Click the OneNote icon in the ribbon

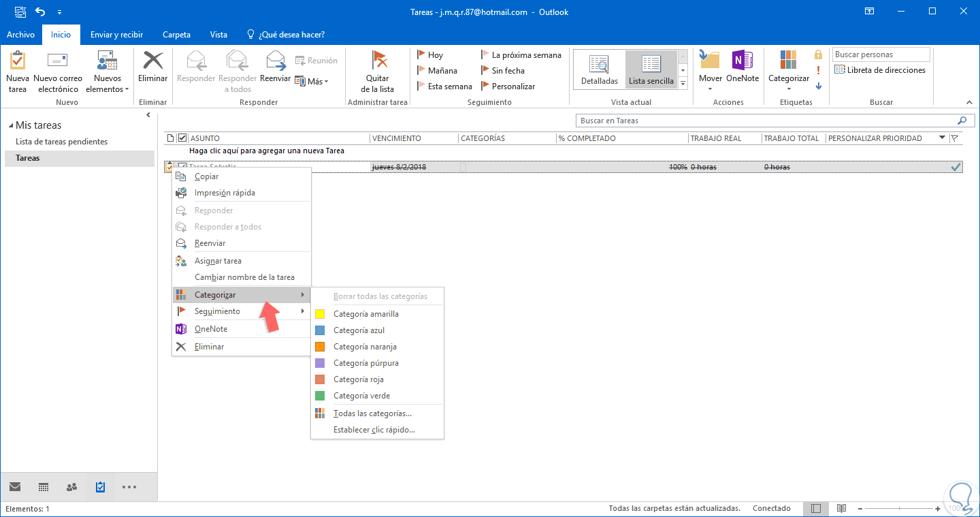742,61
